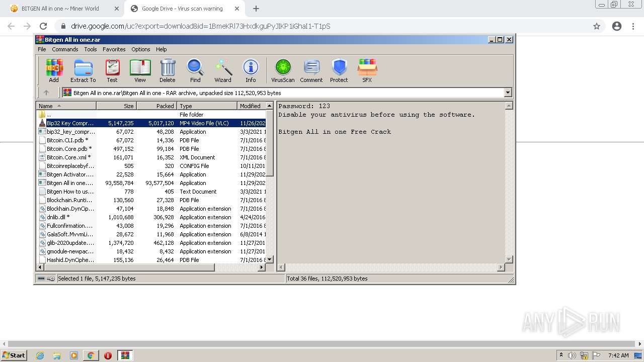Open the Tools menu
Image resolution: width=644 pixels, height=362 pixels.
(x=91, y=49)
